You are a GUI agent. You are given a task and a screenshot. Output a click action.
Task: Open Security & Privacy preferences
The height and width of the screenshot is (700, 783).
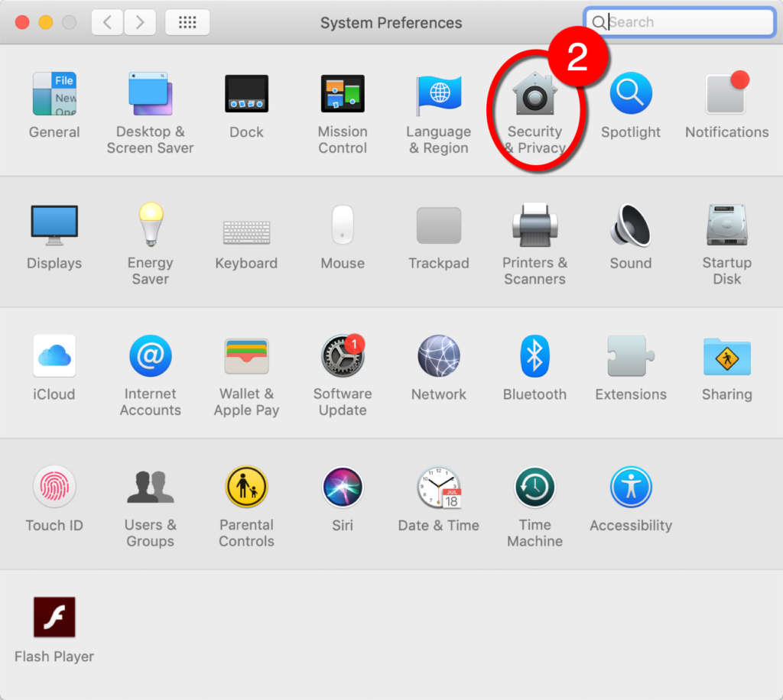point(534,96)
